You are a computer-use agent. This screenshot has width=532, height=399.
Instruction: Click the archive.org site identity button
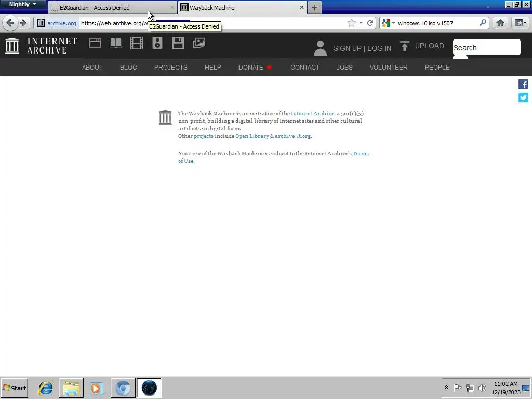tap(57, 23)
